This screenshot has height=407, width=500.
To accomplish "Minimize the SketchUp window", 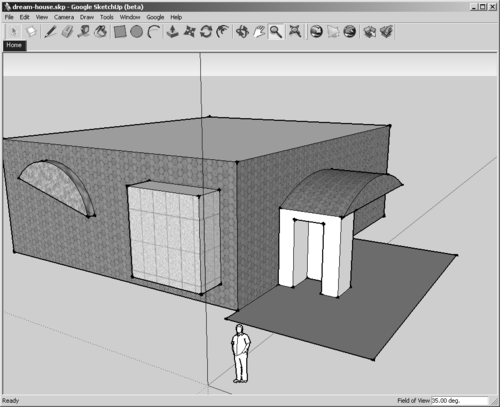I will [x=474, y=7].
